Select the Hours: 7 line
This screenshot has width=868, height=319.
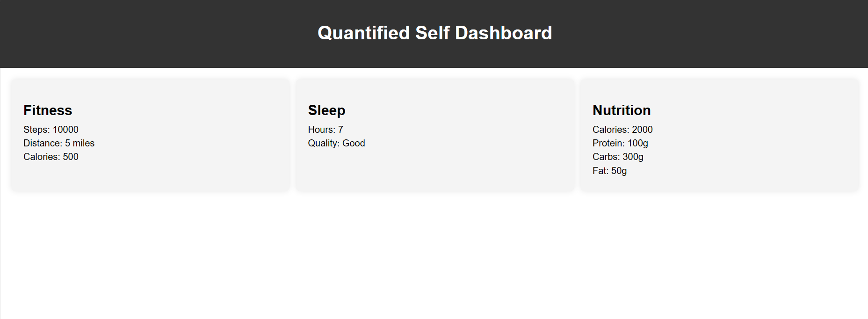[325, 130]
